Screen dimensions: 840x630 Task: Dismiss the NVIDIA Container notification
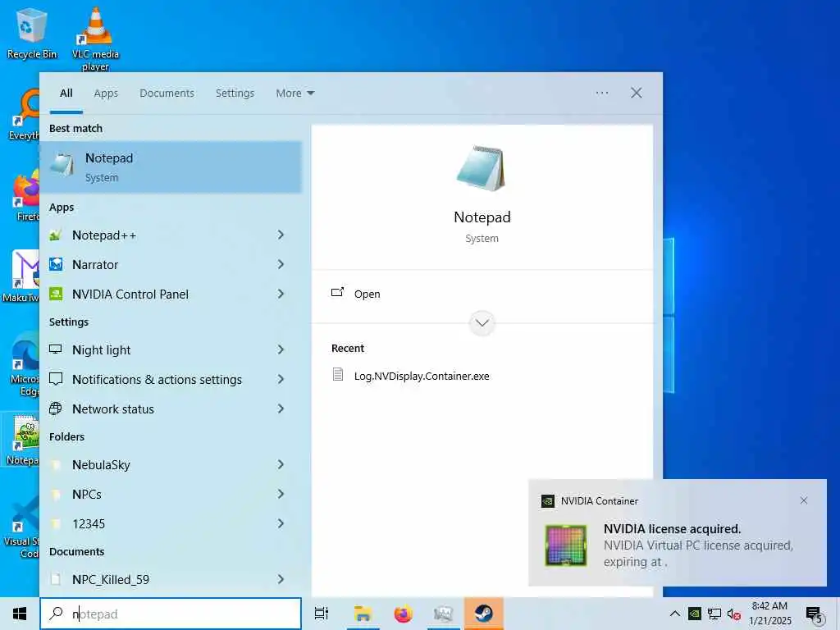click(x=804, y=500)
